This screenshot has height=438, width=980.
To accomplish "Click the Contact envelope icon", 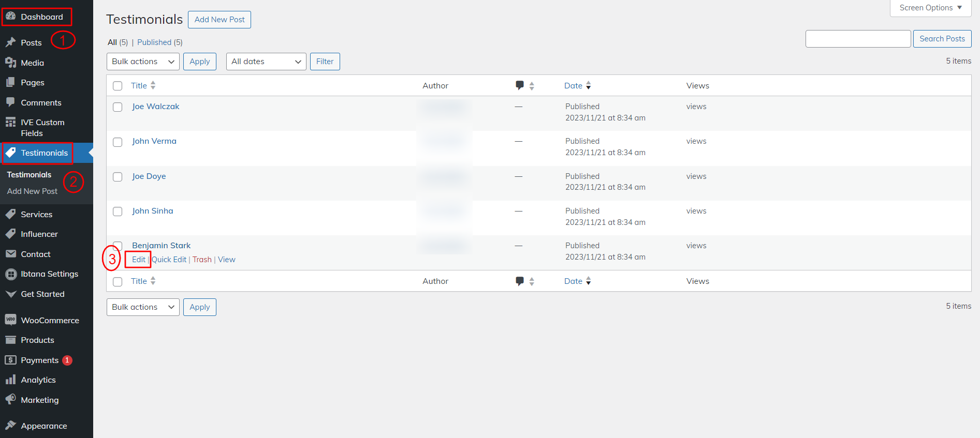I will (x=10, y=254).
